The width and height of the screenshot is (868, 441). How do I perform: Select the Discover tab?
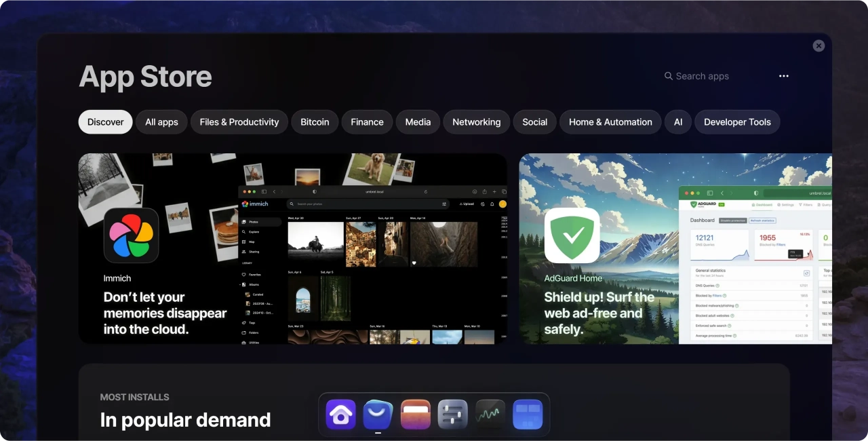[x=105, y=122]
